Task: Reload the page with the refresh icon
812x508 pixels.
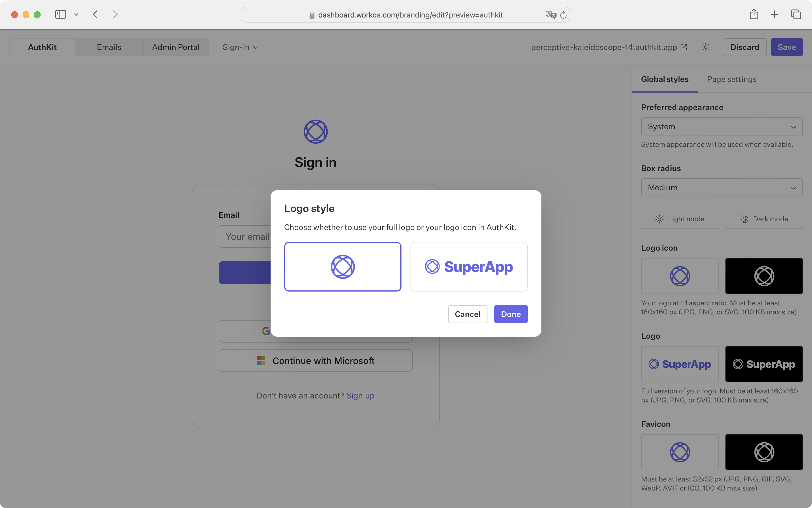Action: (x=563, y=15)
